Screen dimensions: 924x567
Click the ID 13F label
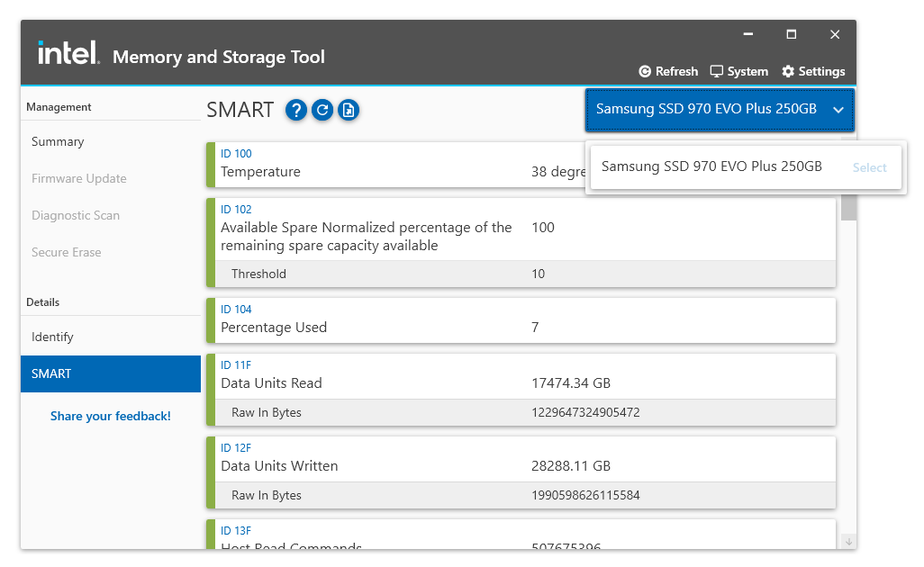[236, 531]
